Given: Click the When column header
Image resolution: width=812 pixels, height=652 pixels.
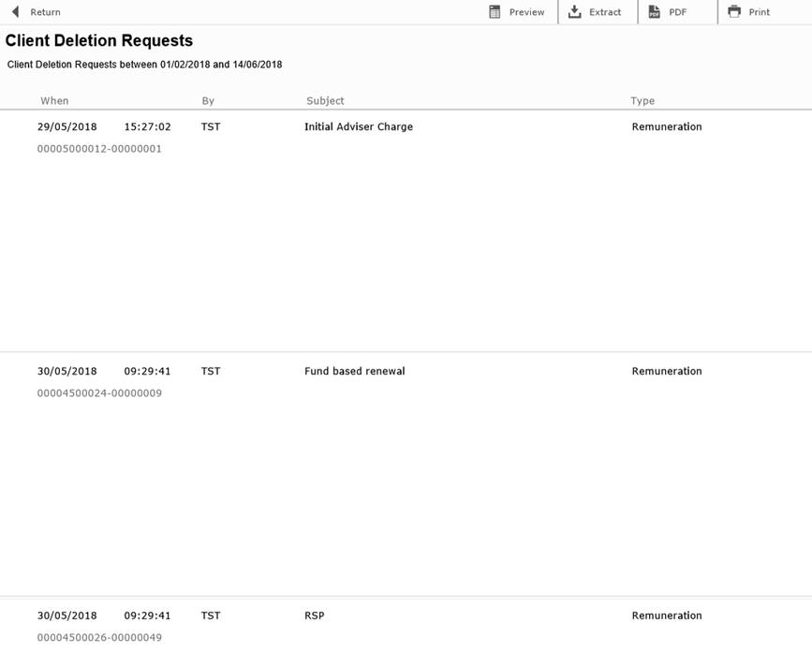Looking at the screenshot, I should tap(54, 101).
